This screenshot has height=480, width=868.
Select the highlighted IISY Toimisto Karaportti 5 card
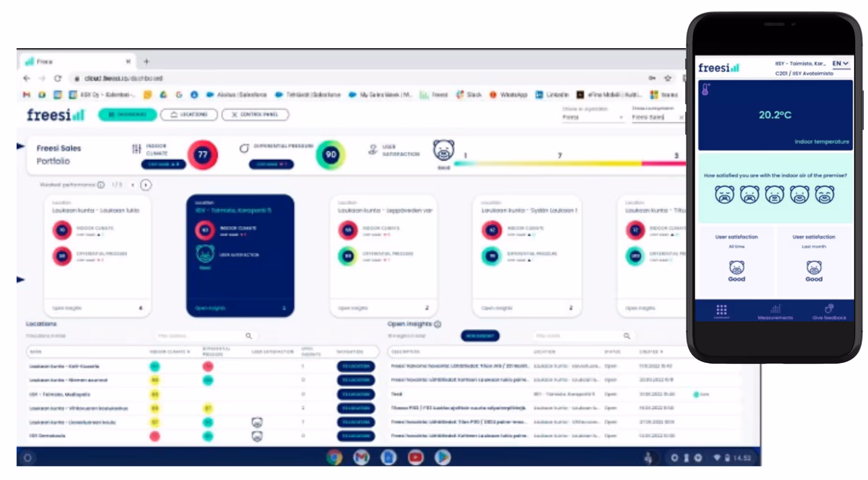pos(240,255)
